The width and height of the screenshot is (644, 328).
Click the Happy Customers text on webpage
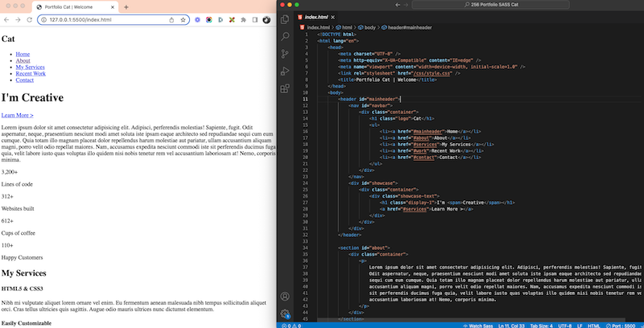(x=23, y=258)
